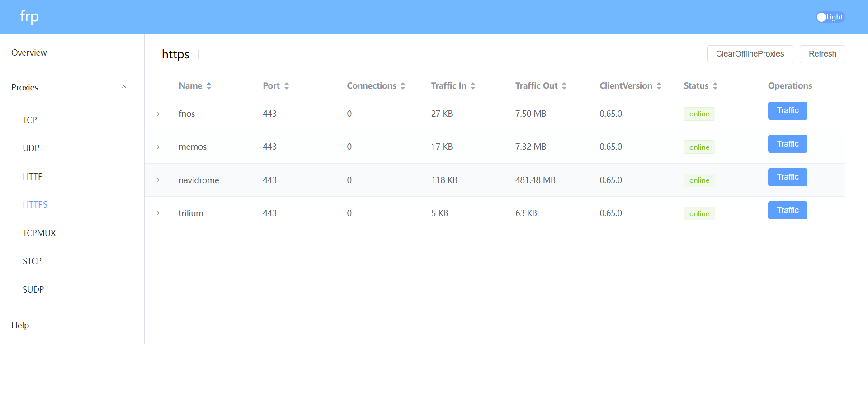Refresh the https proxy list
This screenshot has height=402, width=868.
(822, 54)
